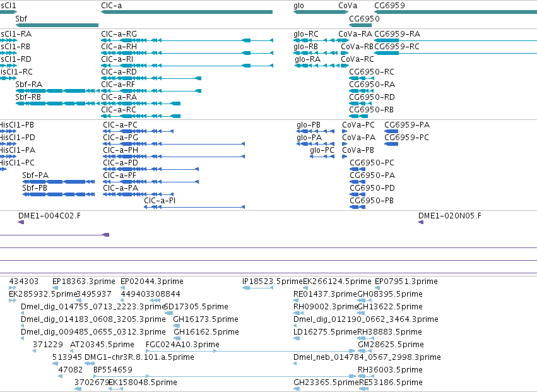
Task: Click transcript CG6959-RC
Action: (x=456, y=53)
